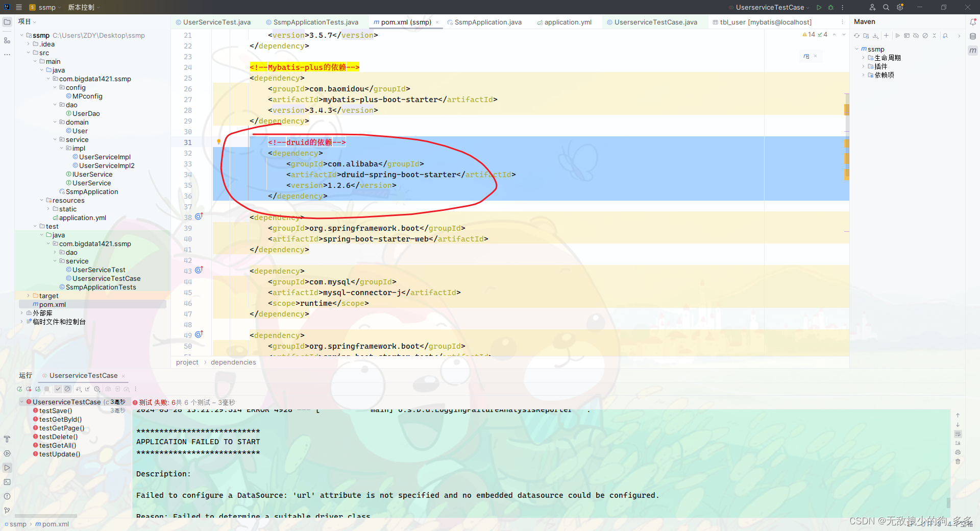Toggle show passed tests checkmark filter
Screen dimensions: 980x531
point(58,389)
